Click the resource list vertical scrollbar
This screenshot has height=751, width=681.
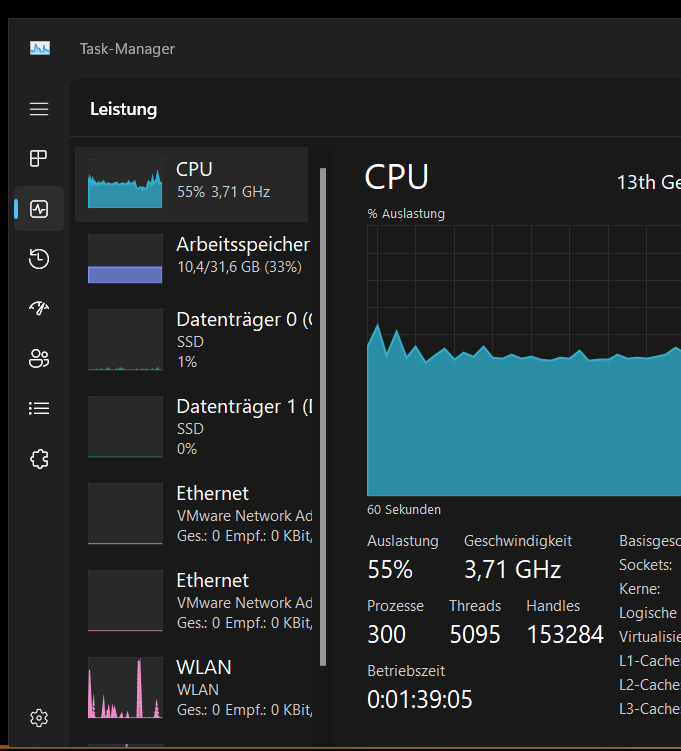[x=323, y=417]
